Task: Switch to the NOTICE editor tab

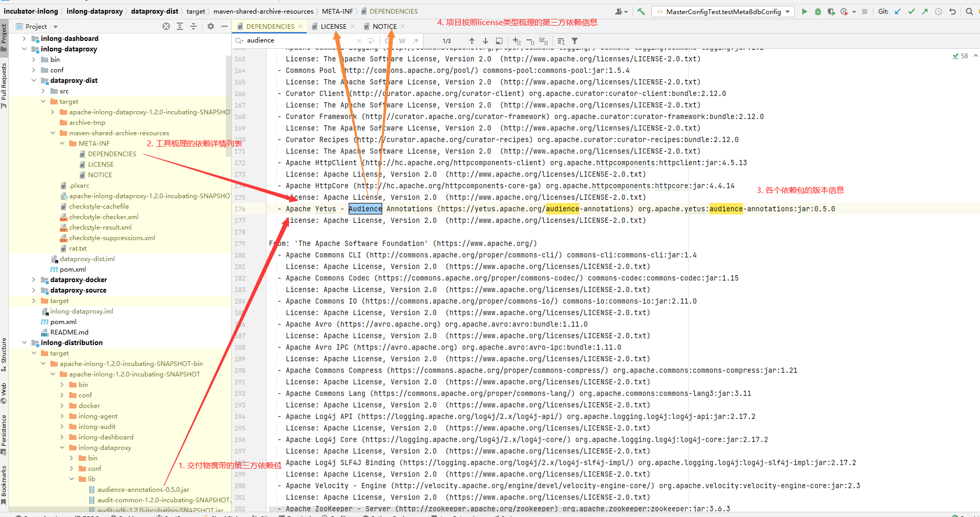Action: point(384,26)
